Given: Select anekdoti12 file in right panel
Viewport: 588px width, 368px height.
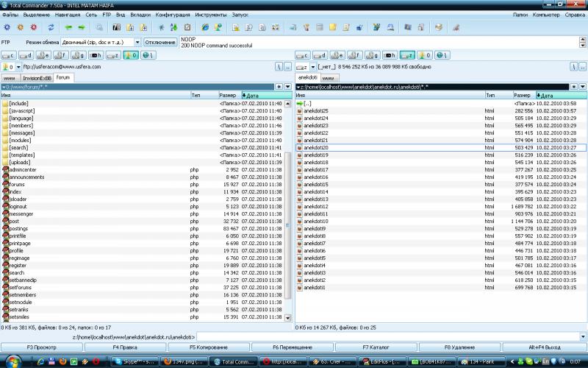Looking at the screenshot, I should coord(440,207).
